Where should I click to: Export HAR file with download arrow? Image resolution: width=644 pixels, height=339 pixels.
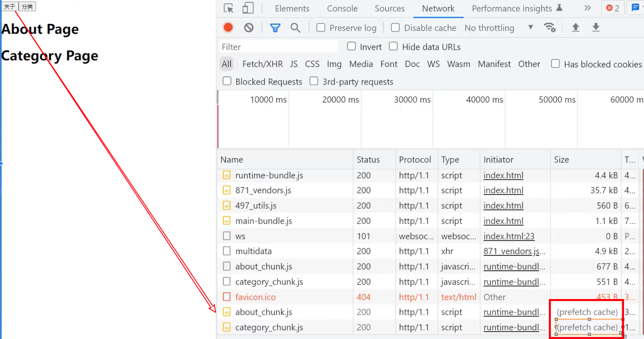[596, 28]
